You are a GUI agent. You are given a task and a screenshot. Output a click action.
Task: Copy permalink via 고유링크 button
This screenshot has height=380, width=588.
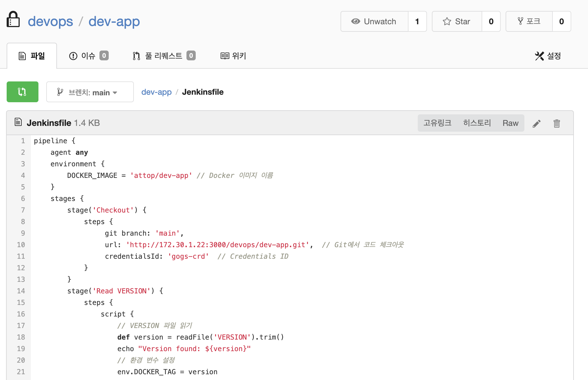[x=437, y=123]
